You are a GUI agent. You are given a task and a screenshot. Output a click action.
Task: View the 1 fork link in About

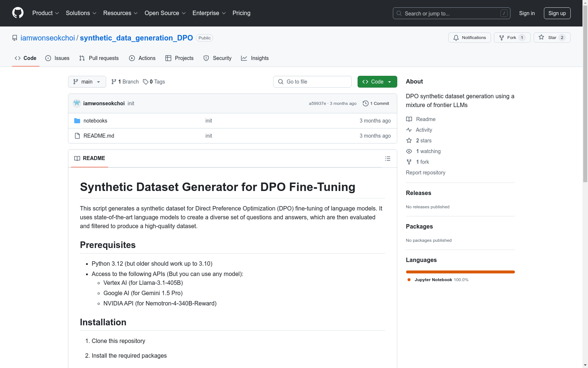[418, 162]
